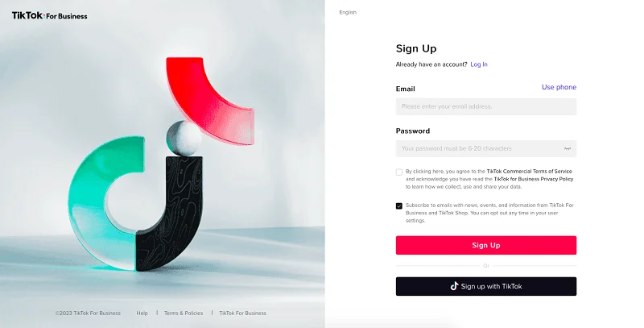Click the ©2023 TikTok For Business text
This screenshot has height=328, width=644.
click(x=88, y=313)
